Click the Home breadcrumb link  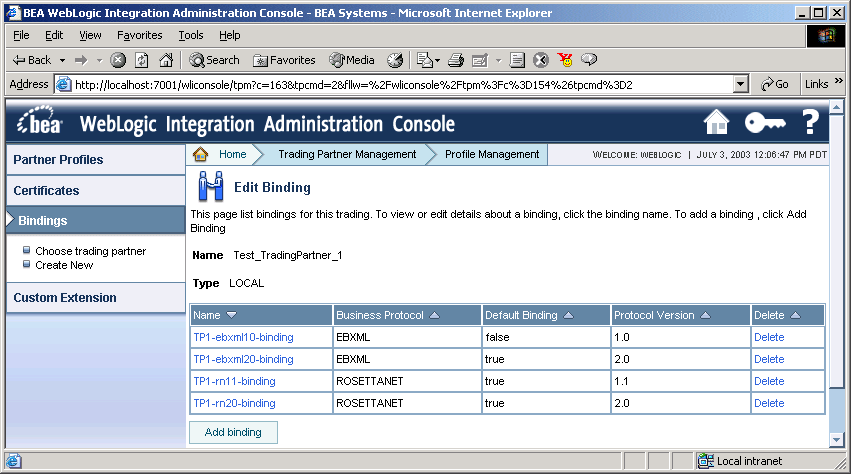(x=233, y=154)
